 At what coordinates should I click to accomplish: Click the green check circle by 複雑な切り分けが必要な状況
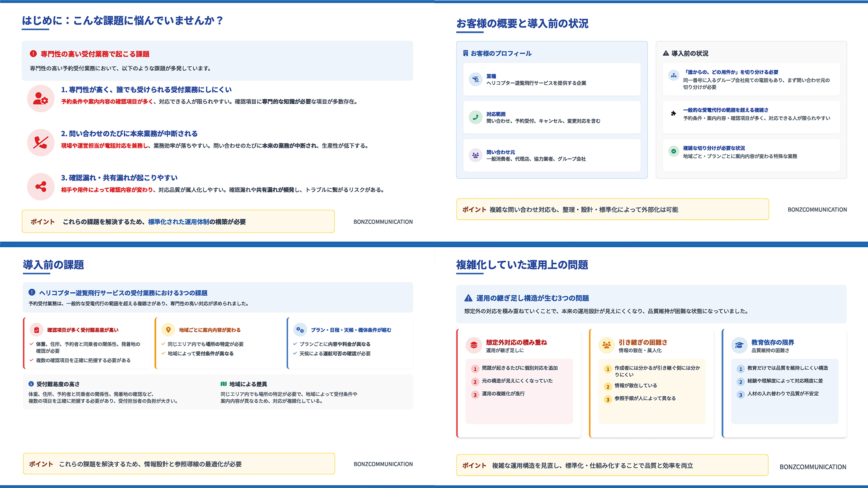point(673,151)
